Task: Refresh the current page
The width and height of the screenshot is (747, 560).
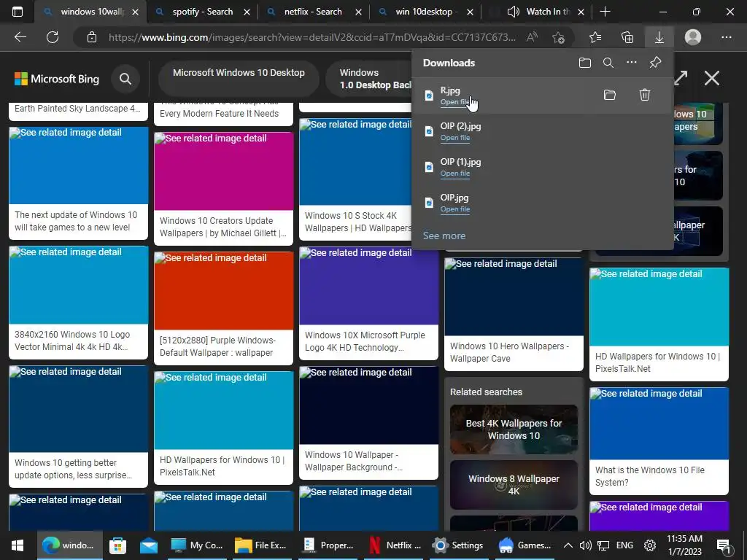Action: click(53, 37)
